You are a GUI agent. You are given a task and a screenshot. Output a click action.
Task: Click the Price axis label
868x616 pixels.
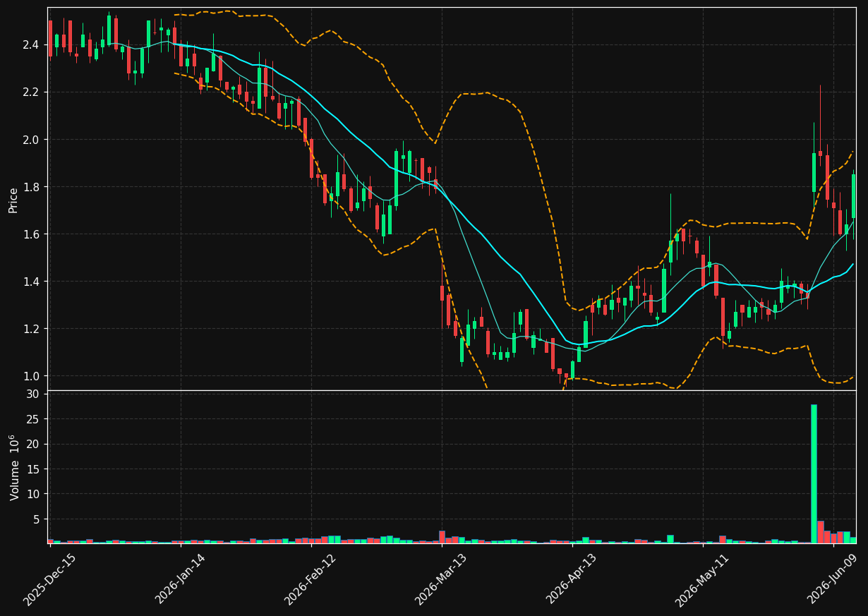tap(13, 200)
